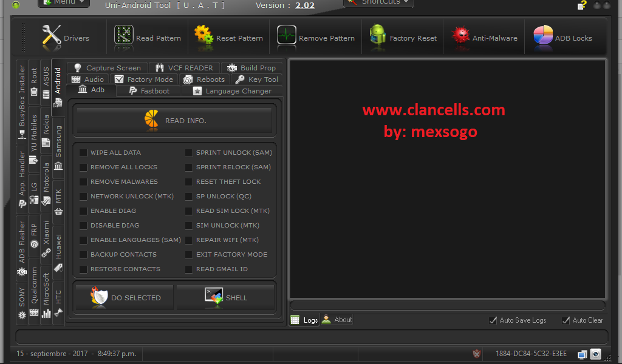Click the Build Prop BEST badge icon

232,68
